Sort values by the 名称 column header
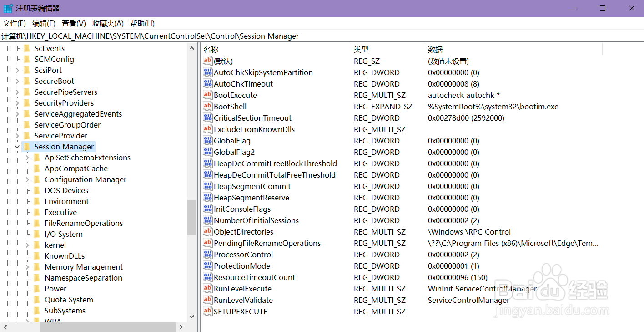This screenshot has height=332, width=644. point(276,49)
